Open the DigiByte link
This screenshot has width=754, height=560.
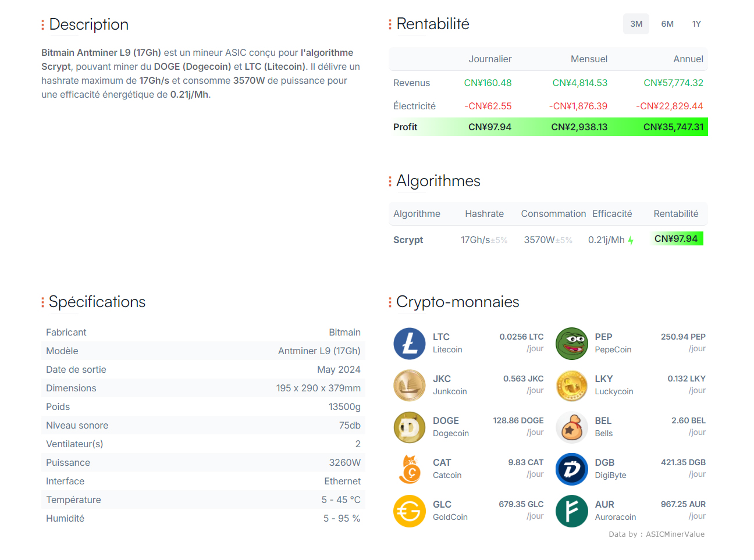coord(611,475)
